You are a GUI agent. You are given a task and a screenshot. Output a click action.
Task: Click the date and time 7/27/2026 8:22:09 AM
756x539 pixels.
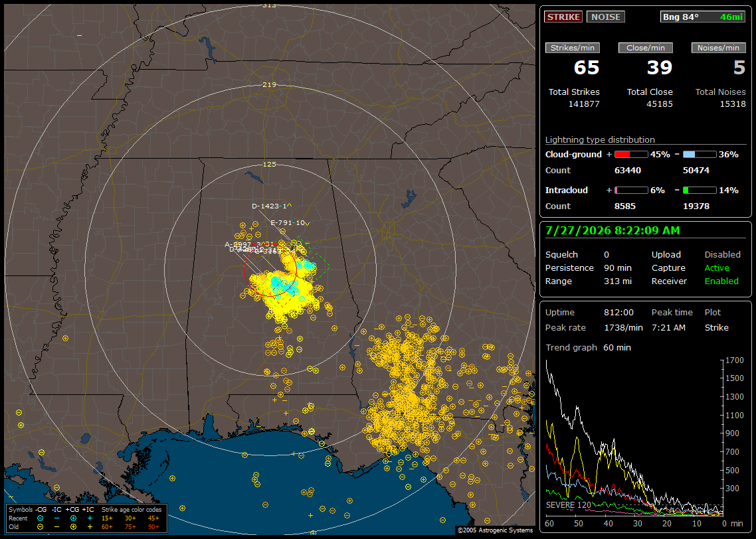[x=613, y=231]
